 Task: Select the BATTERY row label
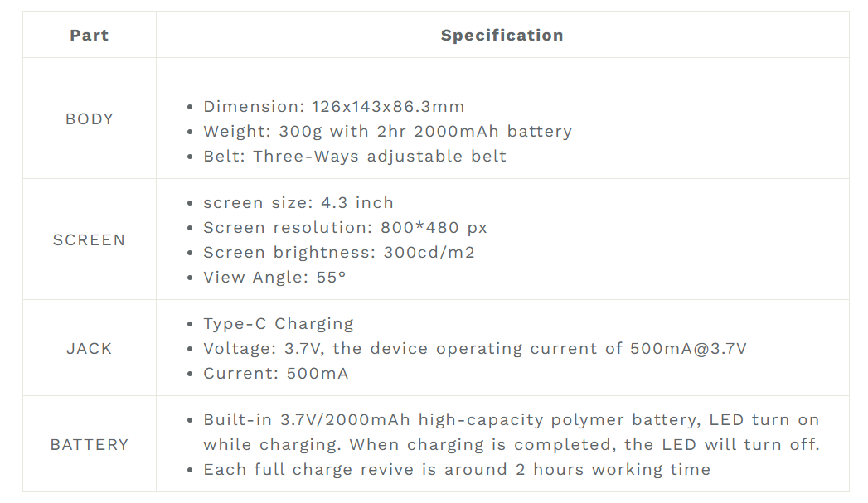[90, 444]
